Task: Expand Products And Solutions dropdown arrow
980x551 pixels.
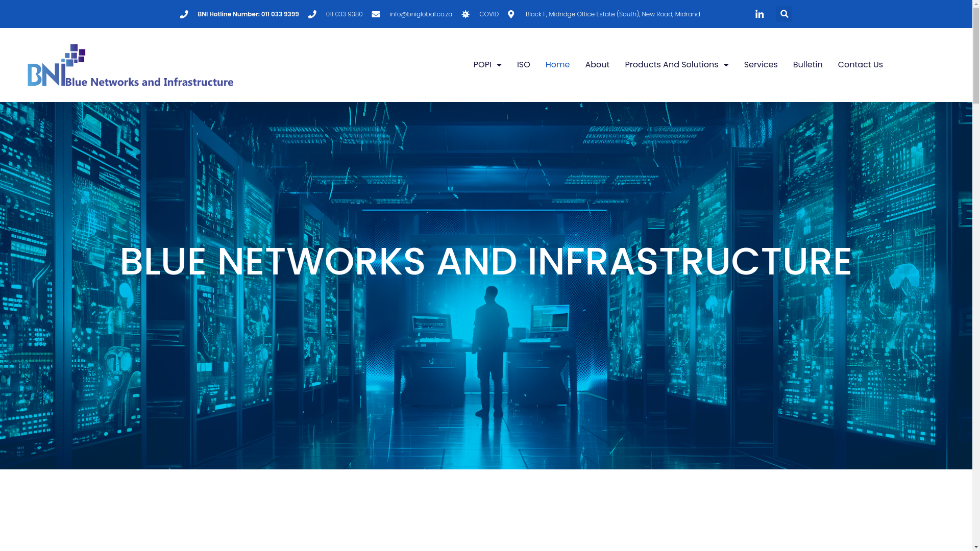Action: pyautogui.click(x=725, y=65)
